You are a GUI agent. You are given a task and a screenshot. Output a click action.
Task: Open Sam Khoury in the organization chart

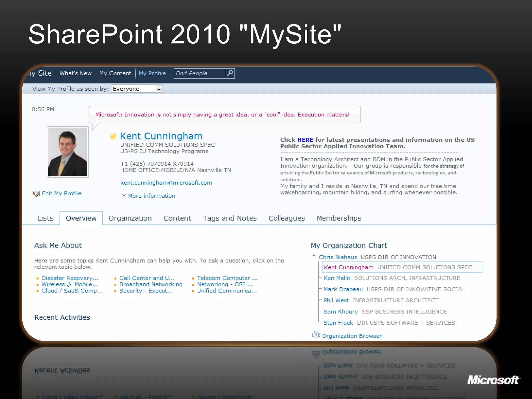click(x=341, y=311)
